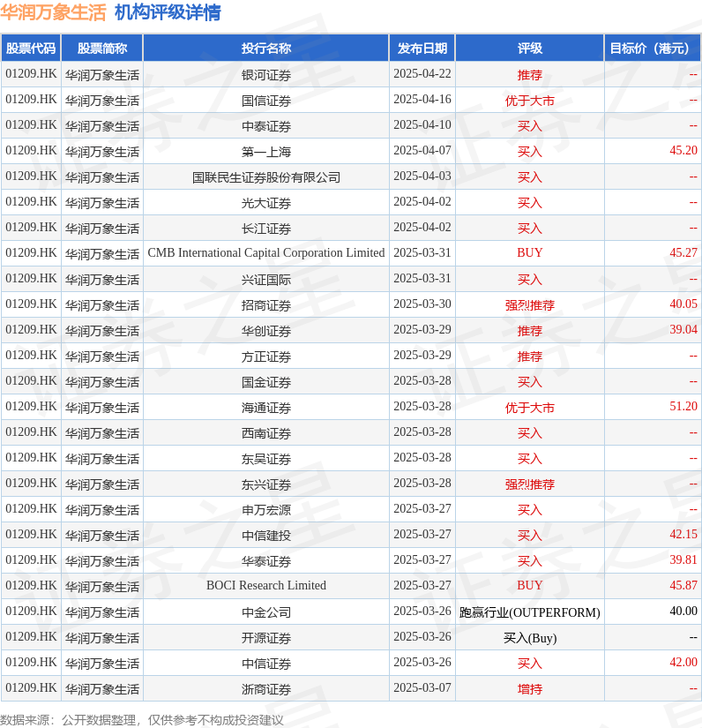Click target price 45.20 for 第一上海

point(683,150)
